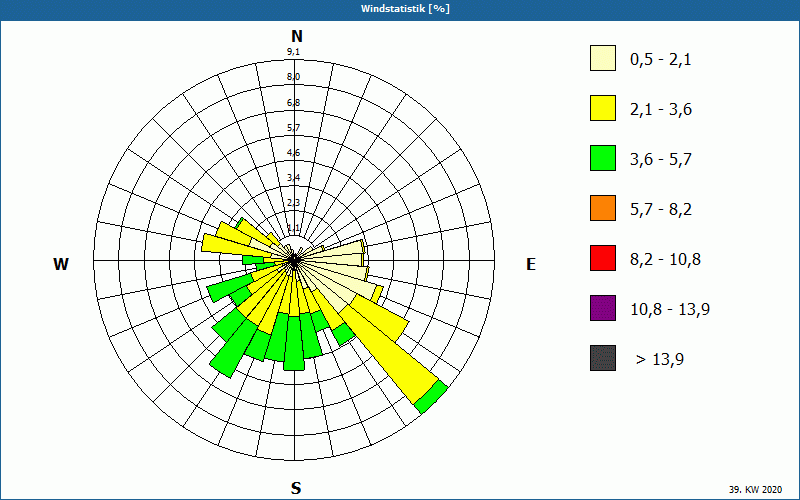
Task: Click the 1,1 axis value
Action: pyautogui.click(x=293, y=228)
